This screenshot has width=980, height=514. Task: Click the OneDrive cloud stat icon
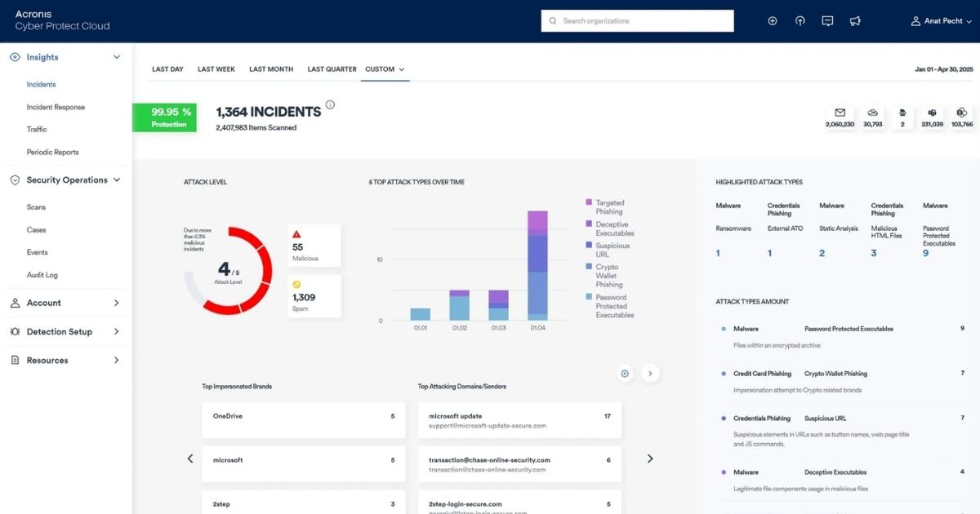[872, 113]
